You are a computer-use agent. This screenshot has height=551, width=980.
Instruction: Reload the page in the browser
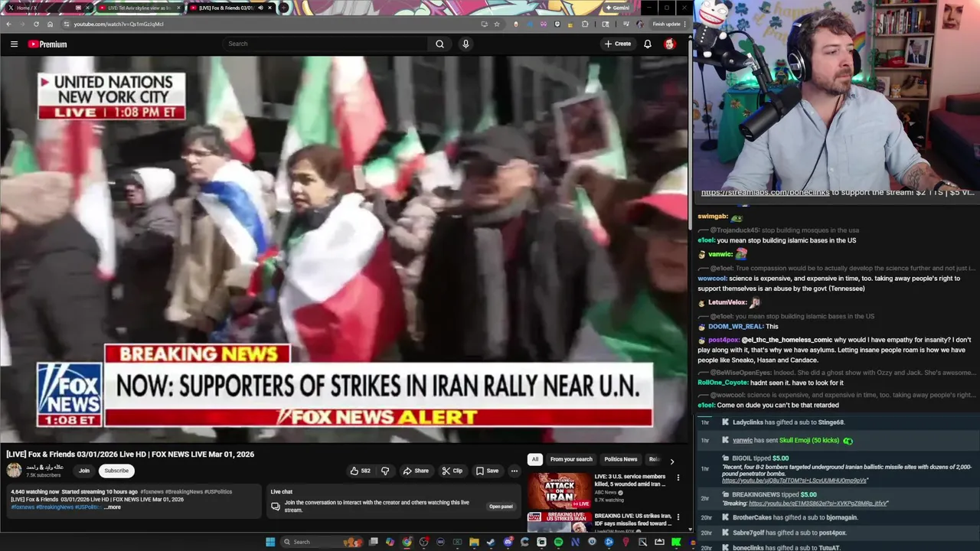[x=36, y=24]
